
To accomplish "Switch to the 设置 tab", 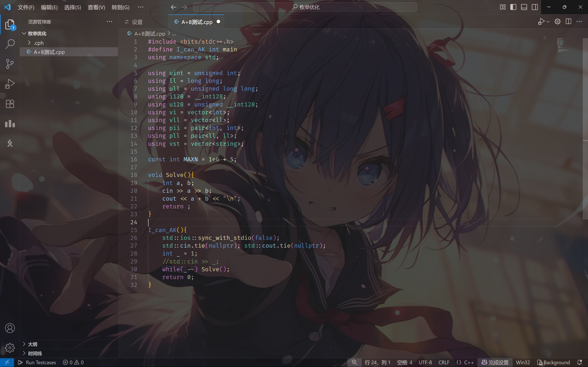I will click(x=137, y=22).
